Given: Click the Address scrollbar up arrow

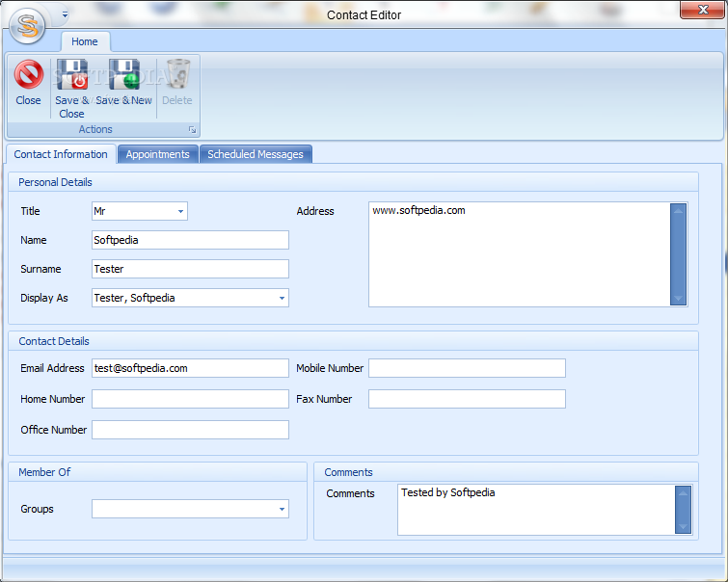Looking at the screenshot, I should tap(678, 211).
